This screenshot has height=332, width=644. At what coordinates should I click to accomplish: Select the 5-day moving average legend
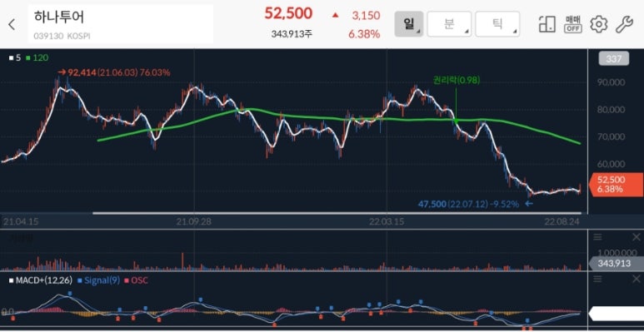coord(15,58)
